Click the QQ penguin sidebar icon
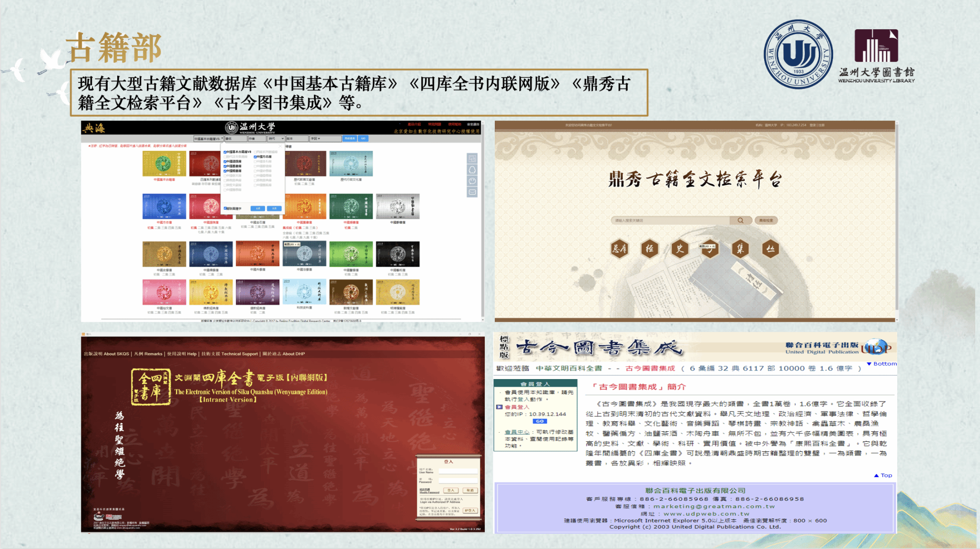Screen dimensions: 980x549 tap(472, 170)
